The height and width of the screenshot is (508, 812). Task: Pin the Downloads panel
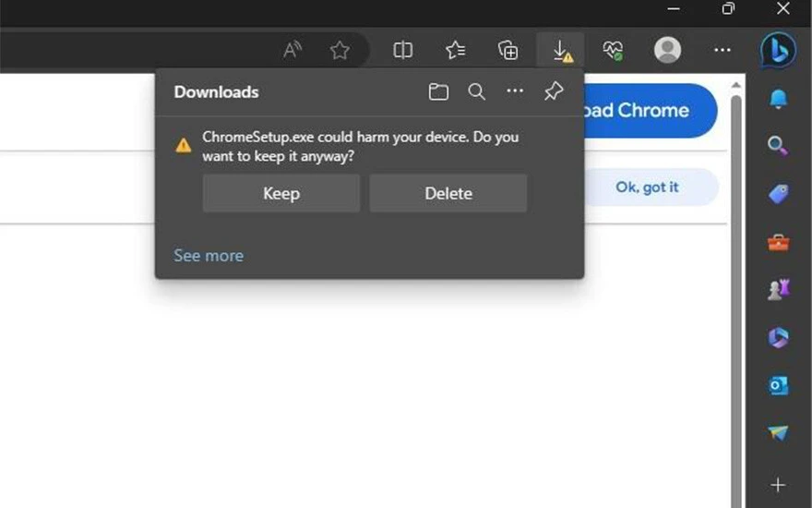pyautogui.click(x=554, y=91)
